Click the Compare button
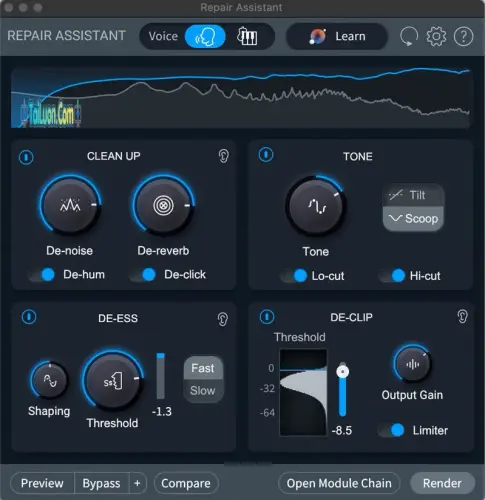Screen dimensions: 485x500 tap(186, 483)
